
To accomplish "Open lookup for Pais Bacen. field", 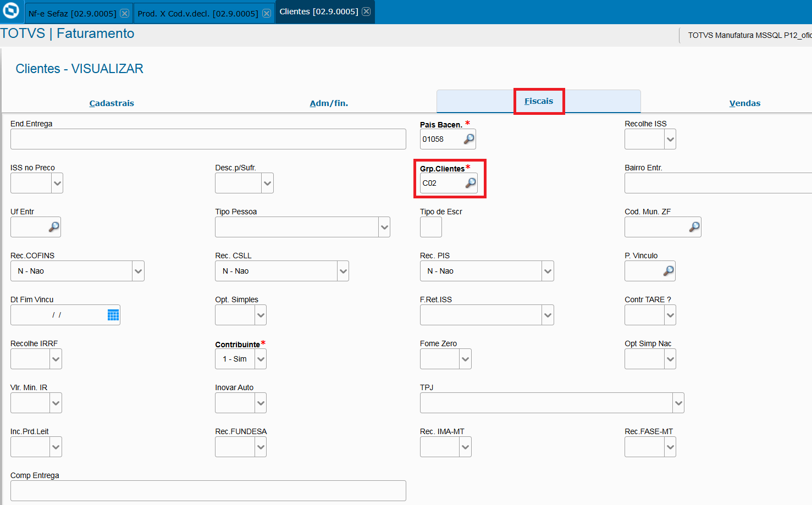I will 469,139.
